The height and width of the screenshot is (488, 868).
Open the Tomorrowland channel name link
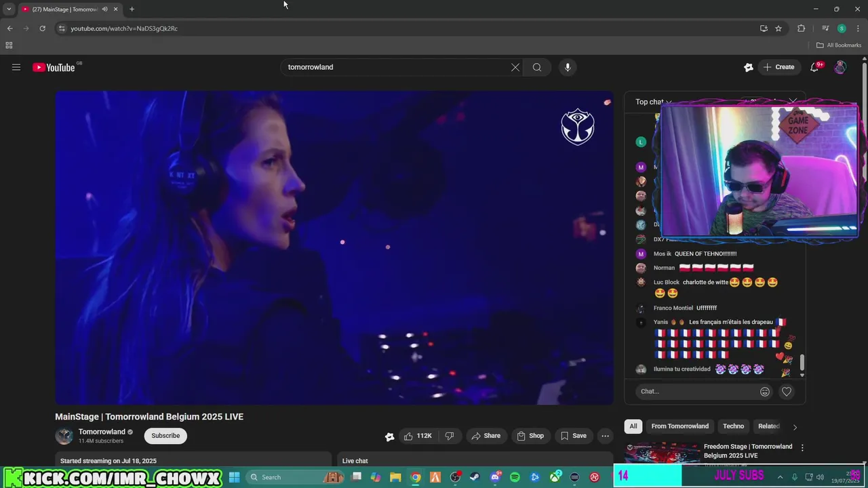102,432
